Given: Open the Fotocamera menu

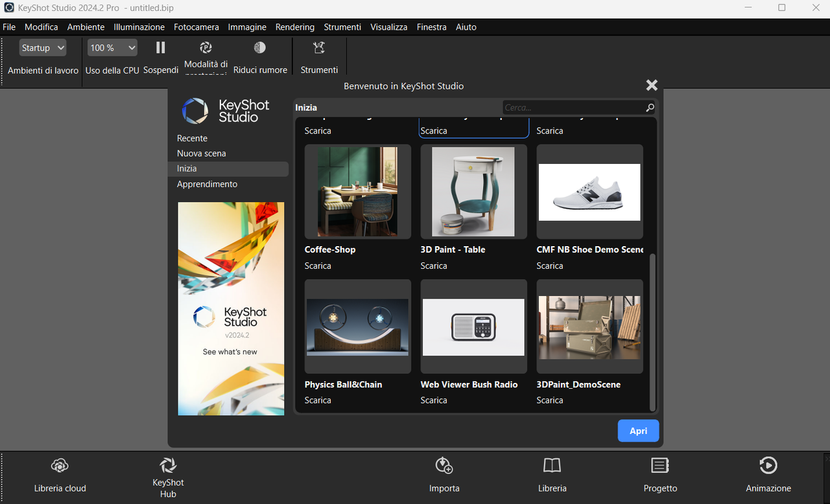Looking at the screenshot, I should point(196,27).
